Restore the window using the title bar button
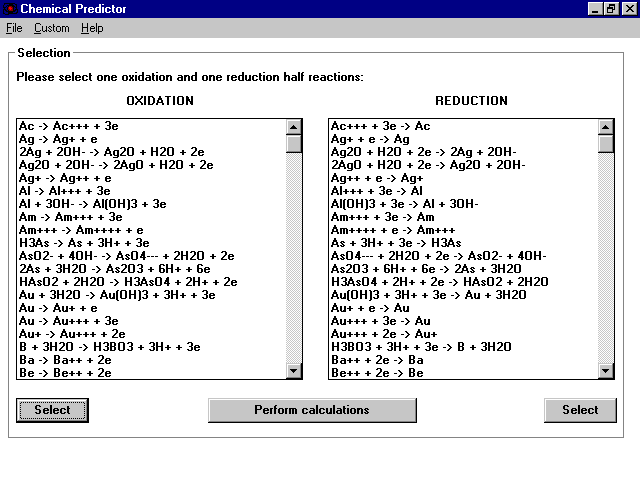Viewport: 640px width, 480px height. point(611,9)
